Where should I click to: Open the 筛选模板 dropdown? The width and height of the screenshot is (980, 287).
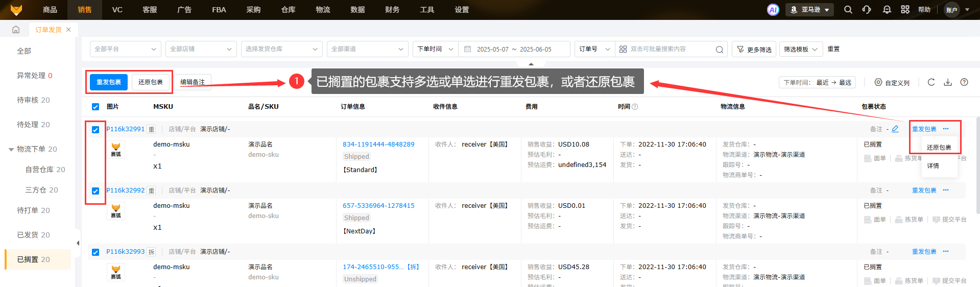801,49
